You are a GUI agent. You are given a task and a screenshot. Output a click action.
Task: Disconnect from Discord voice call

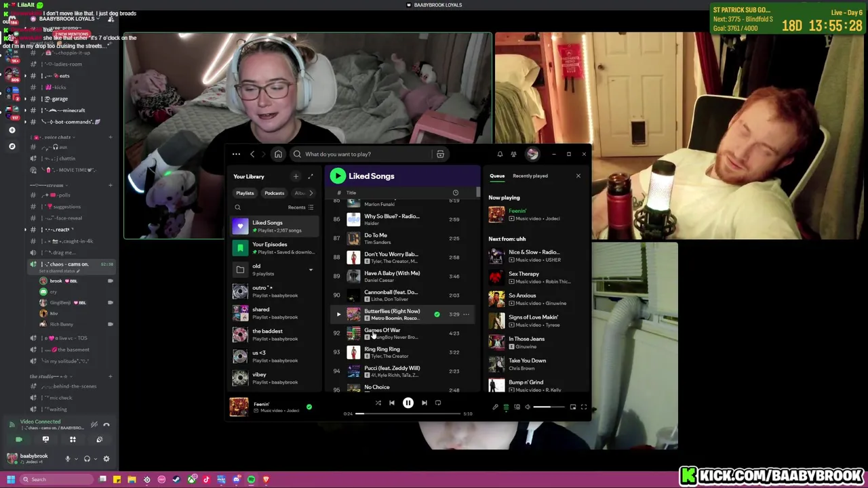(106, 424)
